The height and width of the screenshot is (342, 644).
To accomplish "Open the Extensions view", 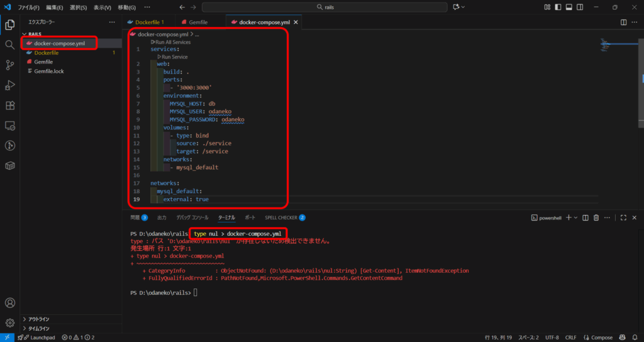I will 9,105.
